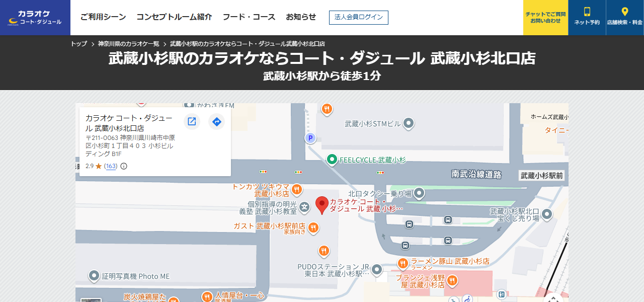Click トンカツ ツキウマ restaurant marker
The height and width of the screenshot is (302, 644).
(297, 189)
